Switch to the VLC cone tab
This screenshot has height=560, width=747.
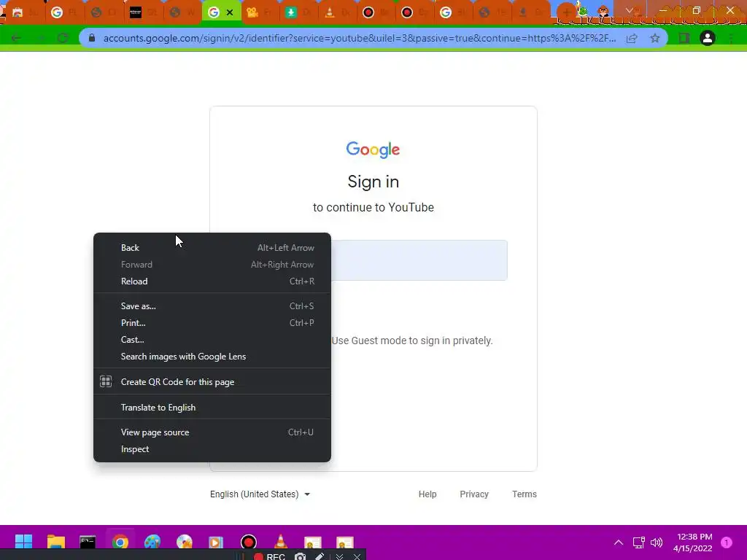[x=338, y=12]
